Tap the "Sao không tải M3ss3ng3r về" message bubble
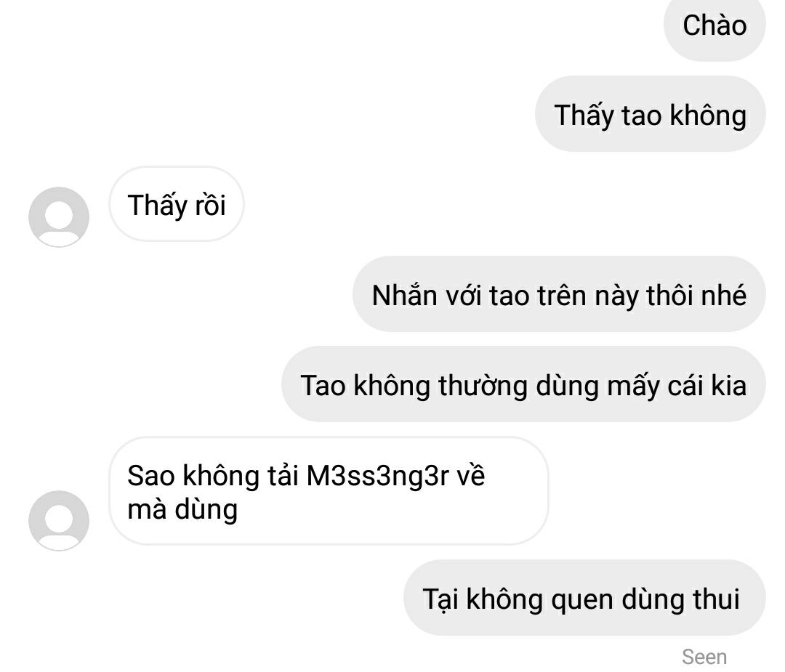Viewport: 785px width, 672px height. coord(329,491)
